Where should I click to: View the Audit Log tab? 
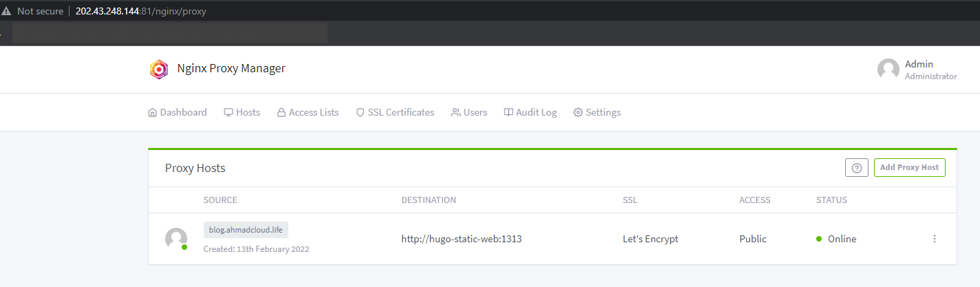point(531,112)
